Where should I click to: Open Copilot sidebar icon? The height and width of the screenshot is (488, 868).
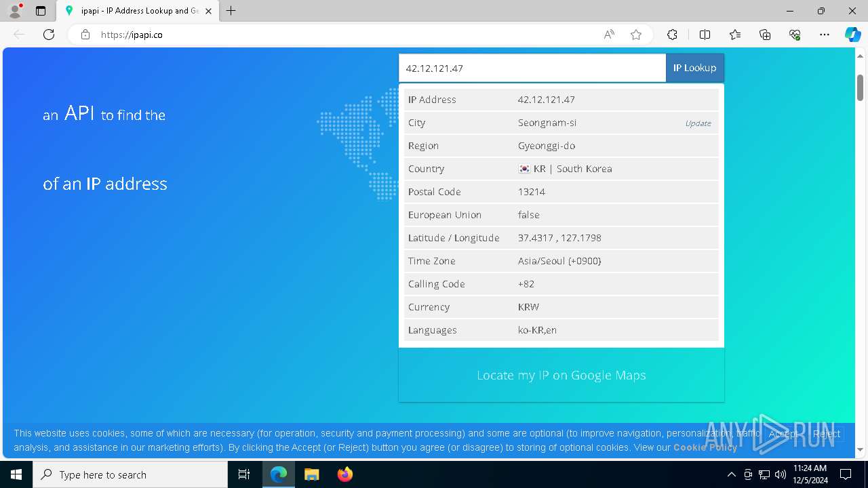(x=852, y=35)
